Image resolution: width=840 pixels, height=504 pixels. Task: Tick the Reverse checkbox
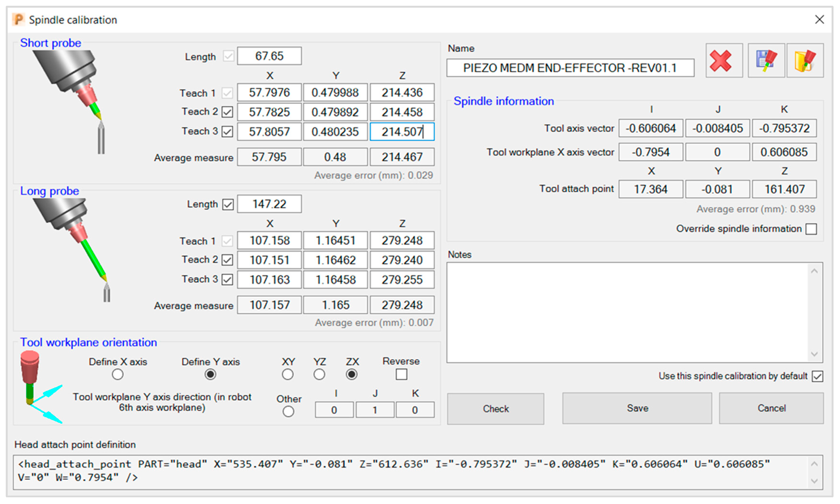click(x=401, y=375)
